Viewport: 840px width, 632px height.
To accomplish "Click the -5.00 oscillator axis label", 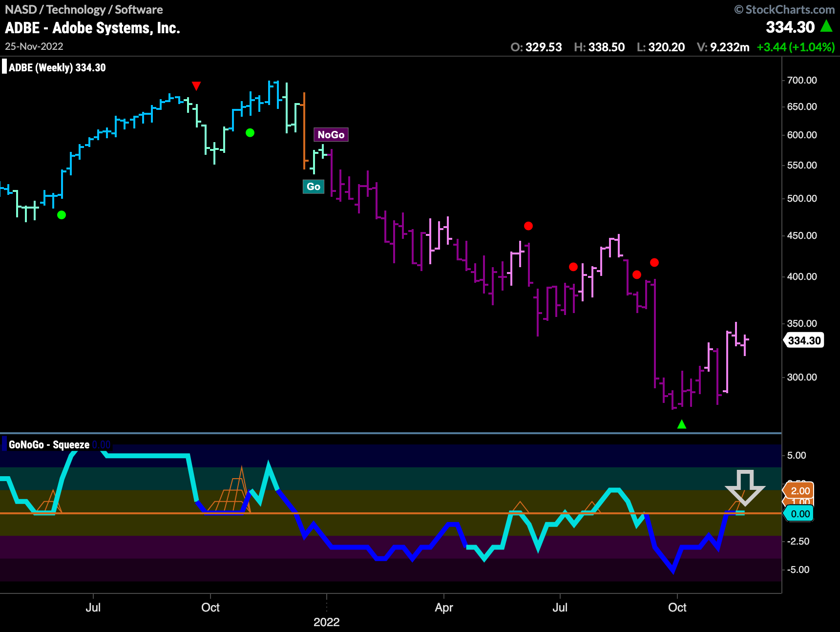I will pyautogui.click(x=798, y=569).
